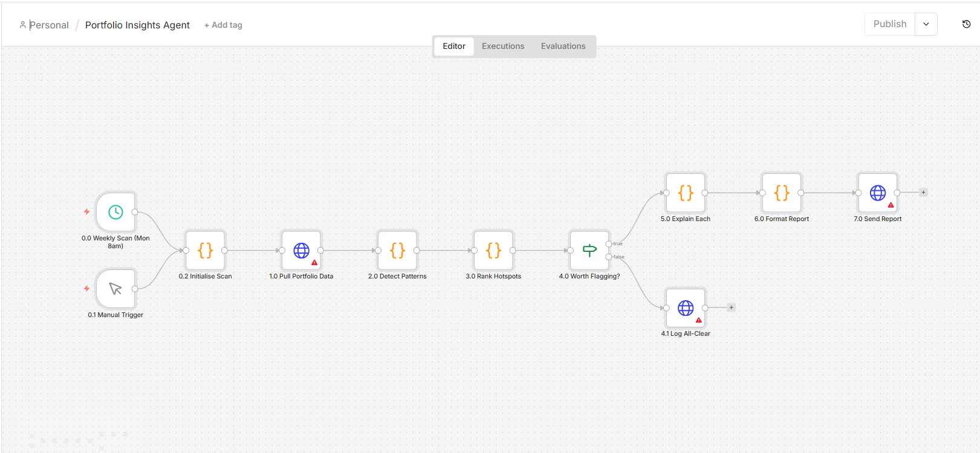
Task: Select the '4.1 Log All-Clear' label
Action: (686, 333)
